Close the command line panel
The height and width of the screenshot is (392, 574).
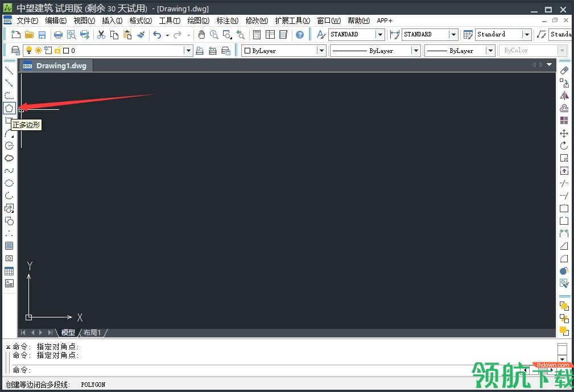tap(8, 346)
